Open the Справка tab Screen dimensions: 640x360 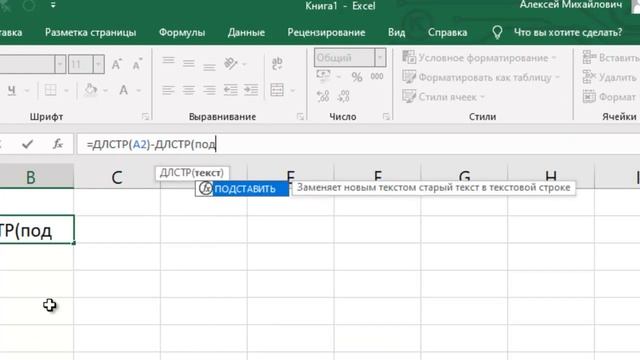click(447, 32)
